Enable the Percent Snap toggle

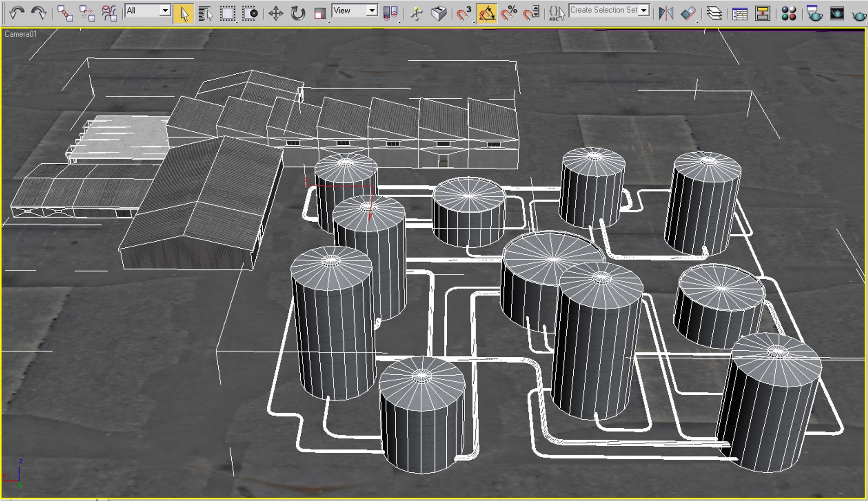pyautogui.click(x=509, y=13)
